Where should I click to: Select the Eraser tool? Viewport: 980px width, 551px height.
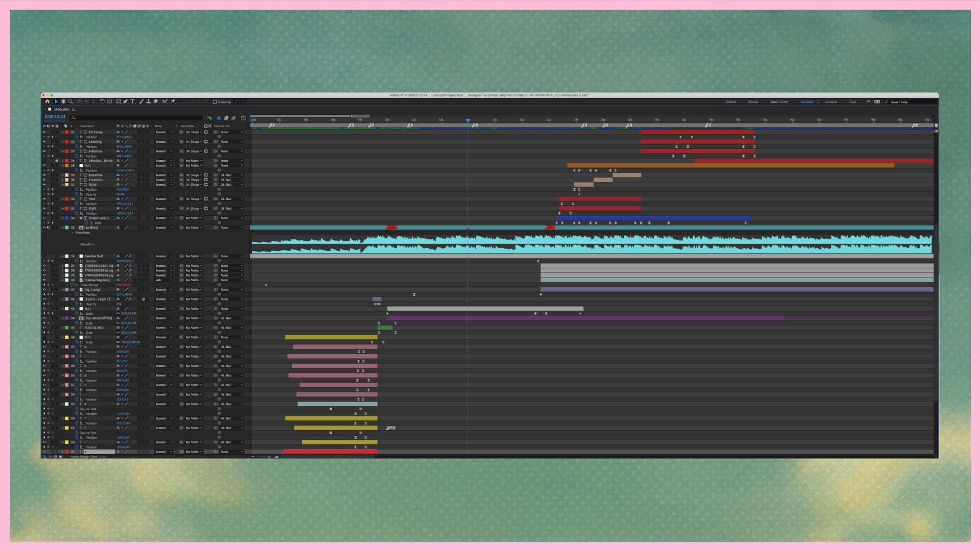tap(156, 102)
